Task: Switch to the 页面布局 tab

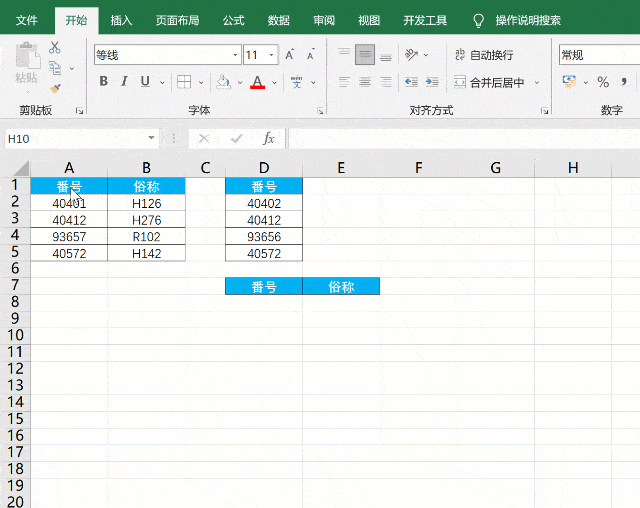Action: pos(177,20)
